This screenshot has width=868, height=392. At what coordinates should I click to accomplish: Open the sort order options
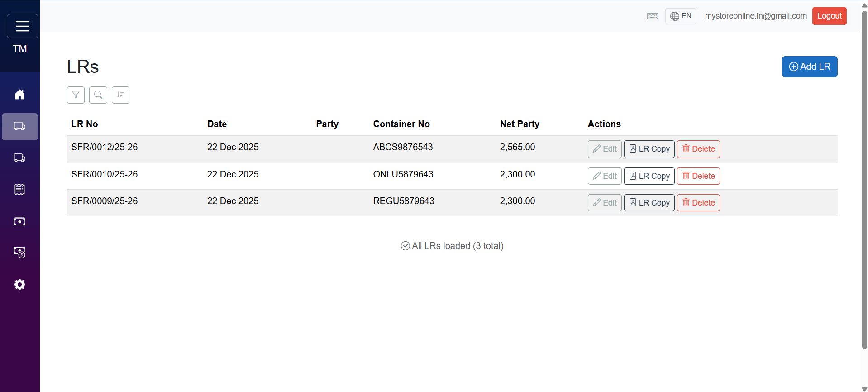coord(120,95)
